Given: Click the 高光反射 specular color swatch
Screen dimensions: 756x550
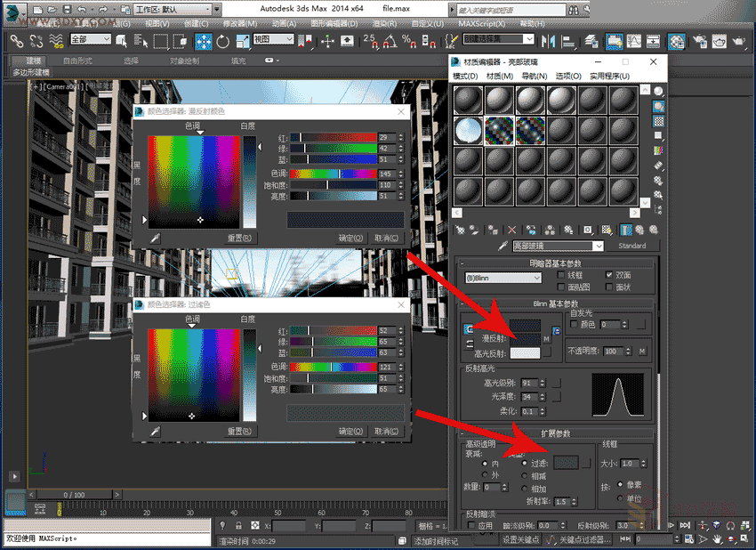Looking at the screenshot, I should (525, 353).
